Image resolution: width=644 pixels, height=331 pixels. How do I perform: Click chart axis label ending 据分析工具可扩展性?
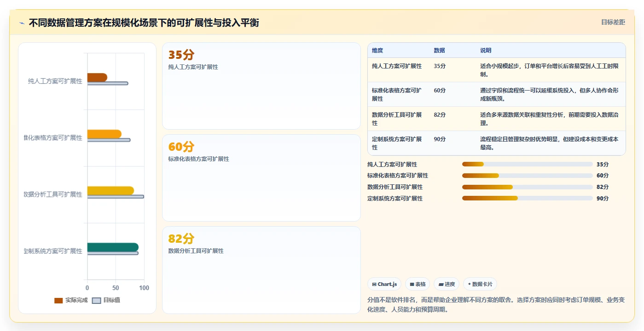pos(53,194)
